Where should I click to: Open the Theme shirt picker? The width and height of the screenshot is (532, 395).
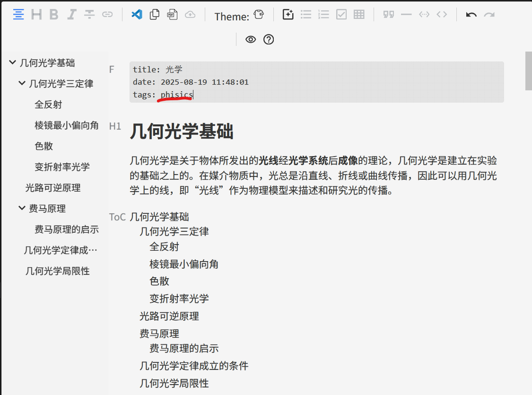[258, 15]
